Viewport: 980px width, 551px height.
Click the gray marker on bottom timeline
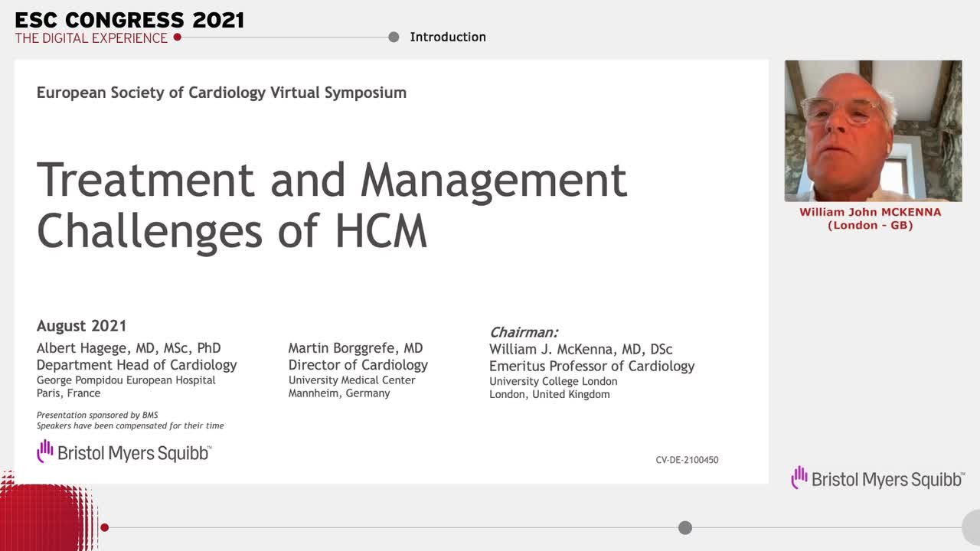coord(685,527)
